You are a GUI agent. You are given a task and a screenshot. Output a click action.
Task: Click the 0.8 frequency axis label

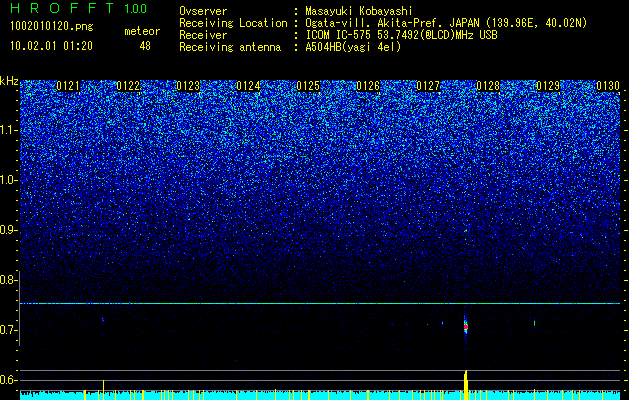8,280
